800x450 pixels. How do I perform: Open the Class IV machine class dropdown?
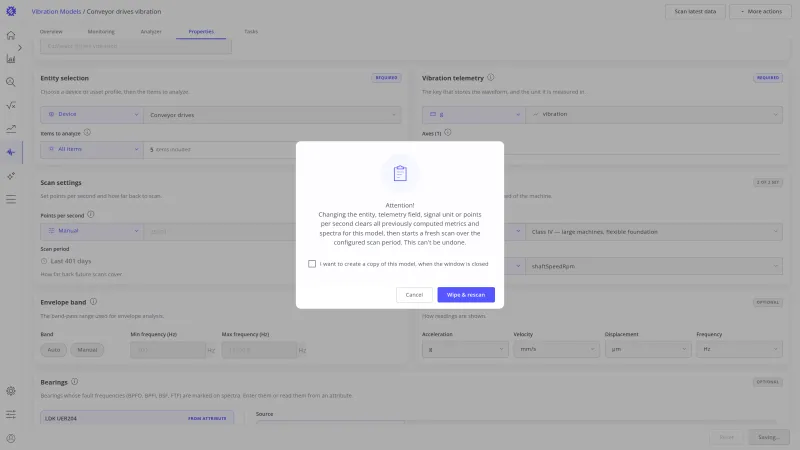point(654,232)
